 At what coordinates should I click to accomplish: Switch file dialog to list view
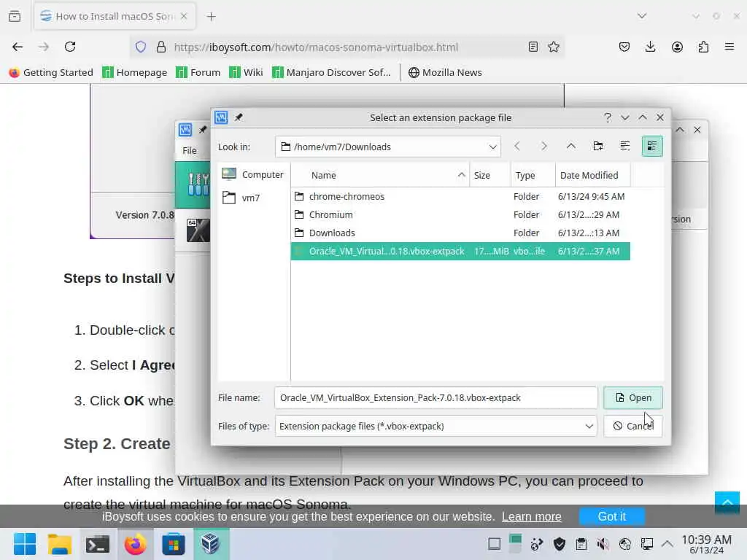click(625, 146)
